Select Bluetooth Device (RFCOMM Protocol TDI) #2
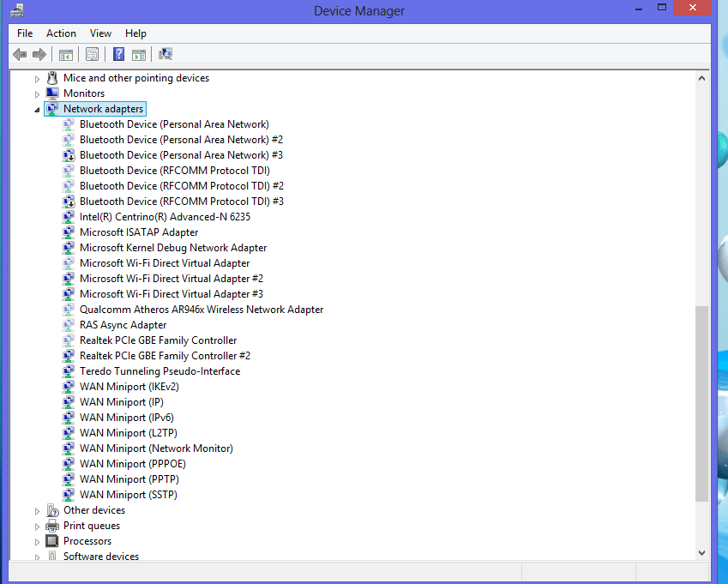Viewport: 728px width, 584px height. (182, 186)
